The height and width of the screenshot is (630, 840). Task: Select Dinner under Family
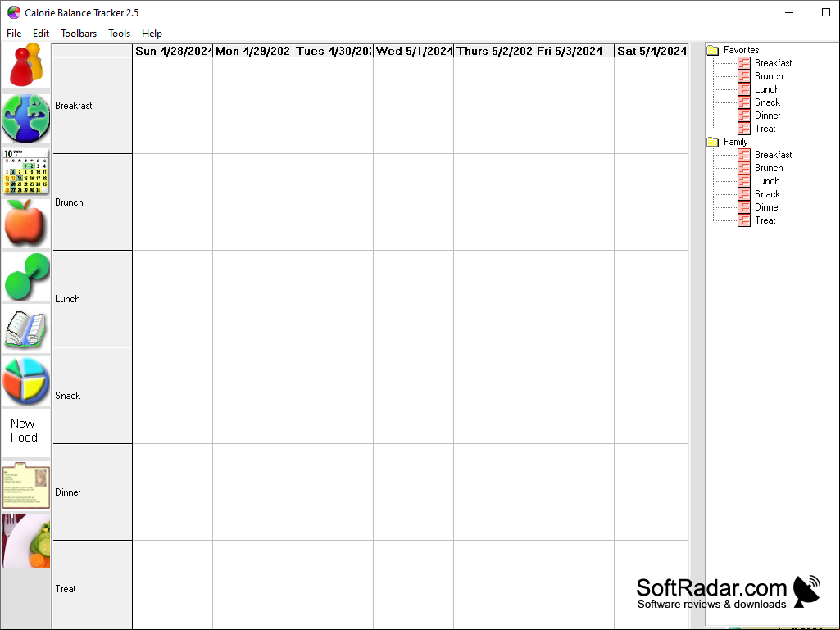(768, 206)
